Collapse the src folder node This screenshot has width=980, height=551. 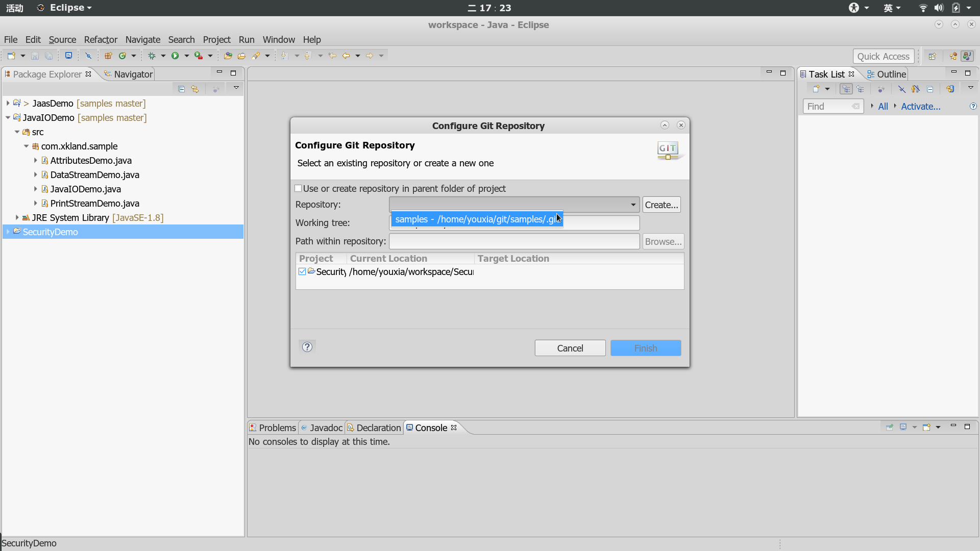coord(17,132)
